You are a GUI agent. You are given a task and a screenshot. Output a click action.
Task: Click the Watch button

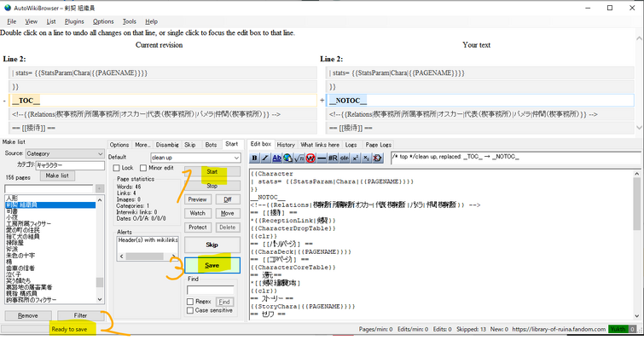click(x=198, y=213)
